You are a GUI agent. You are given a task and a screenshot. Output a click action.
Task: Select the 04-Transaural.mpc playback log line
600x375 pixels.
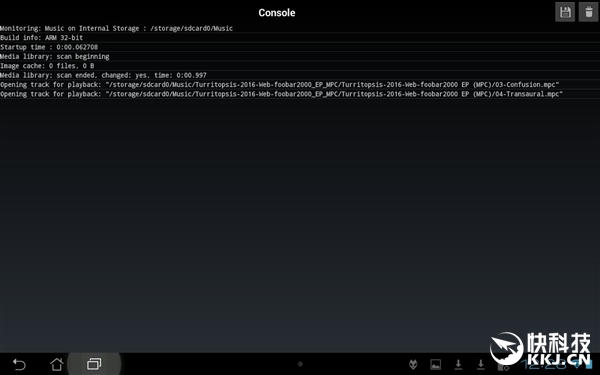coord(300,94)
